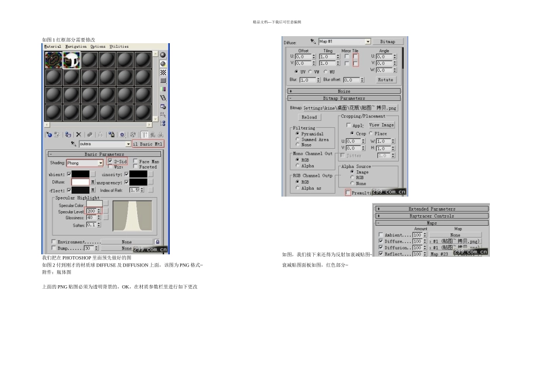The width and height of the screenshot is (554, 392).
Task: Click the Make Material Copy icon
Action: [90, 135]
